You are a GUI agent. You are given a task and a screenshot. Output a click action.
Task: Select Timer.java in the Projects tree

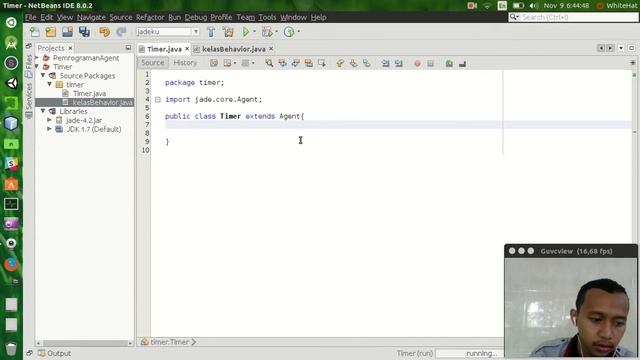(89, 93)
